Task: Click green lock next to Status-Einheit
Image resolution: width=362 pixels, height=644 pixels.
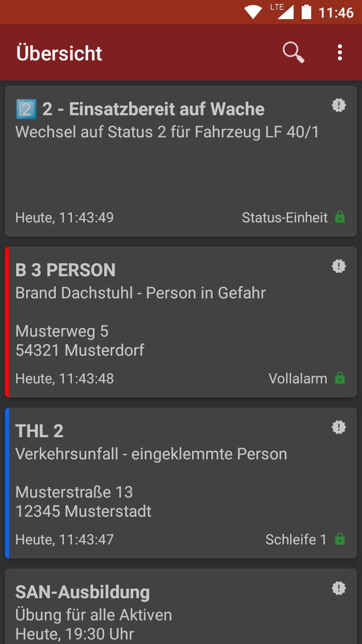Action: [x=340, y=217]
